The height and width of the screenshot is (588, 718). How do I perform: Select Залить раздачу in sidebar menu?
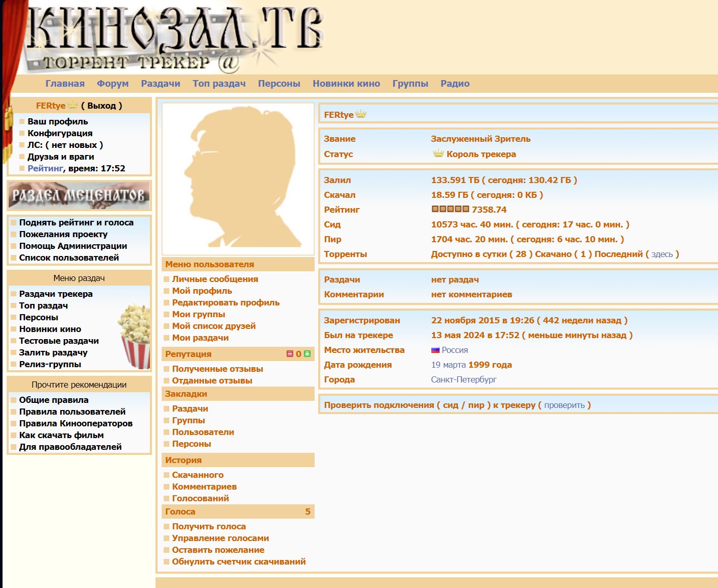pyautogui.click(x=53, y=352)
